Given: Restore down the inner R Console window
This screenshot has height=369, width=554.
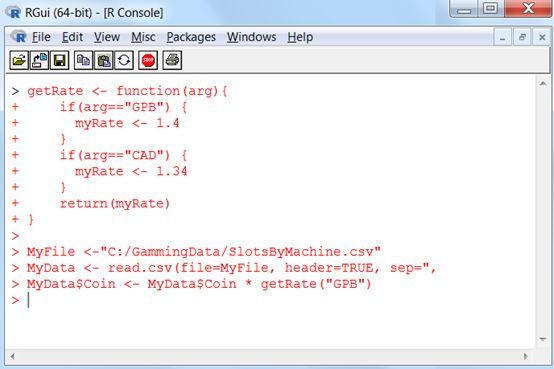Looking at the screenshot, I should click(x=522, y=37).
